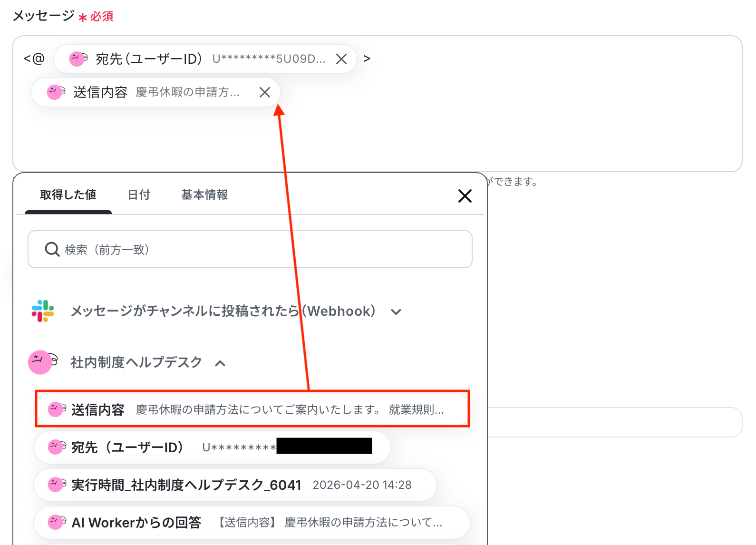Click the Slack logo icon

43,311
